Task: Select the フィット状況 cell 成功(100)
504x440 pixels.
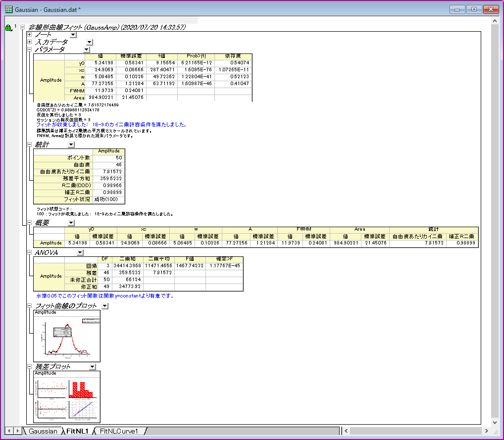Action: (x=108, y=199)
